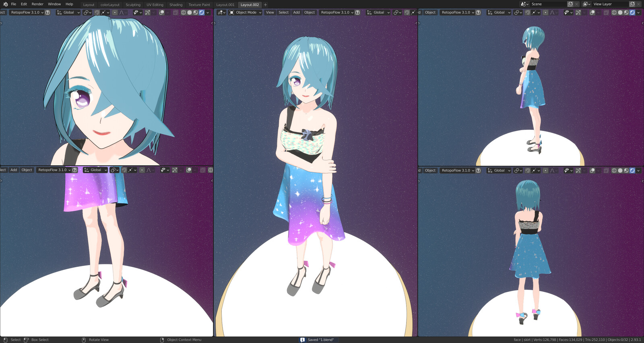Open pivot point icon in top-right viewport
This screenshot has width=644, height=343.
tap(518, 12)
